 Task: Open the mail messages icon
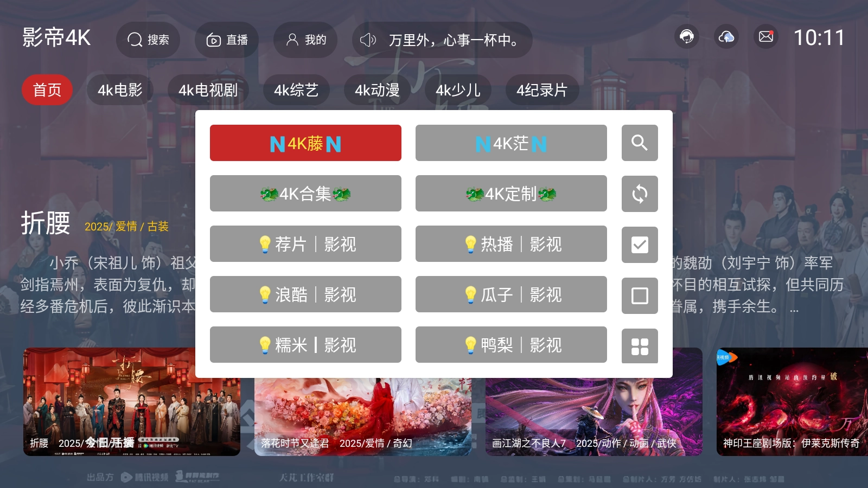tap(766, 36)
